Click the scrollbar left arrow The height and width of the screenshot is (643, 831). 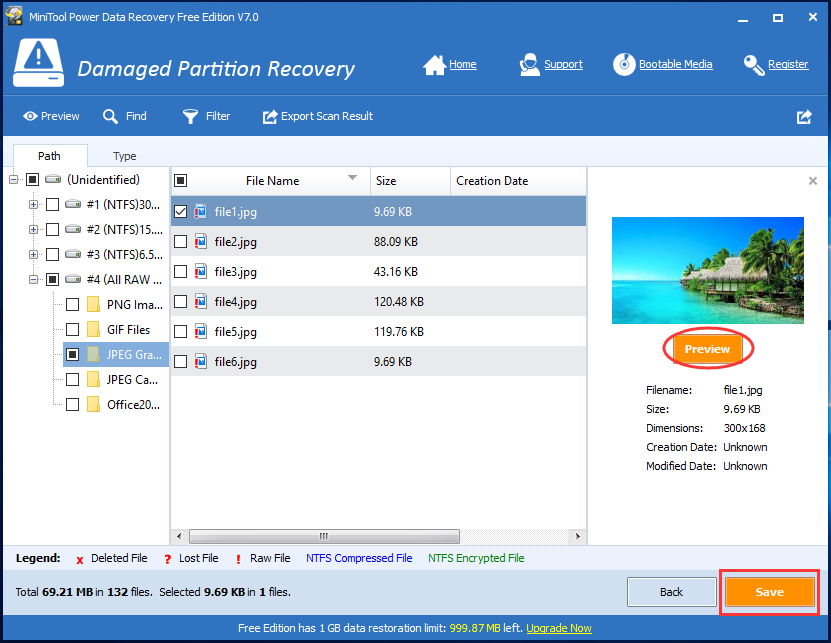179,536
